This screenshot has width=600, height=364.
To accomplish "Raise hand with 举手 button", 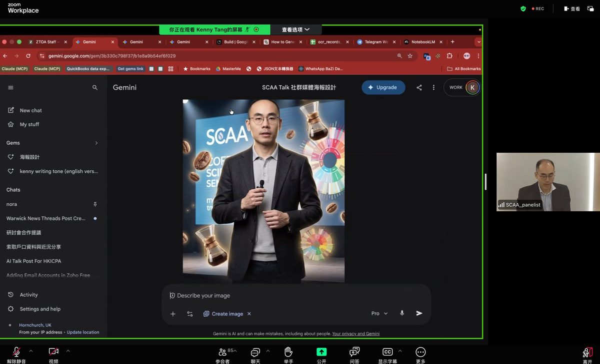I will [x=288, y=355].
